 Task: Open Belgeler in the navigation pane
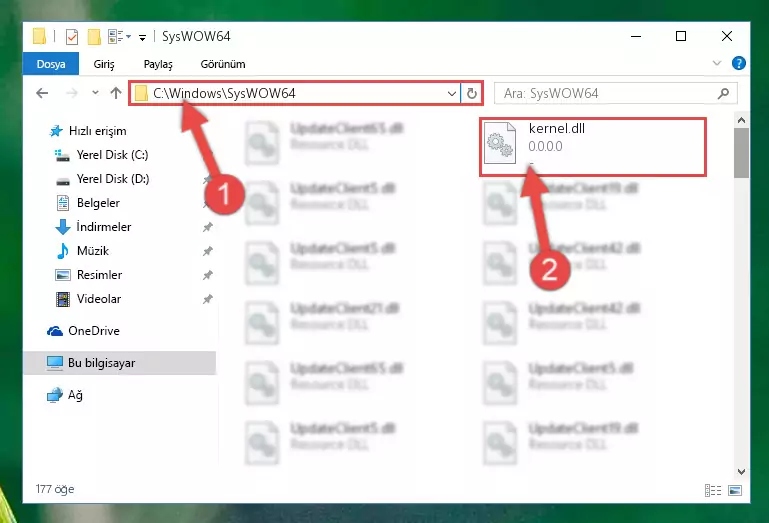pos(98,203)
